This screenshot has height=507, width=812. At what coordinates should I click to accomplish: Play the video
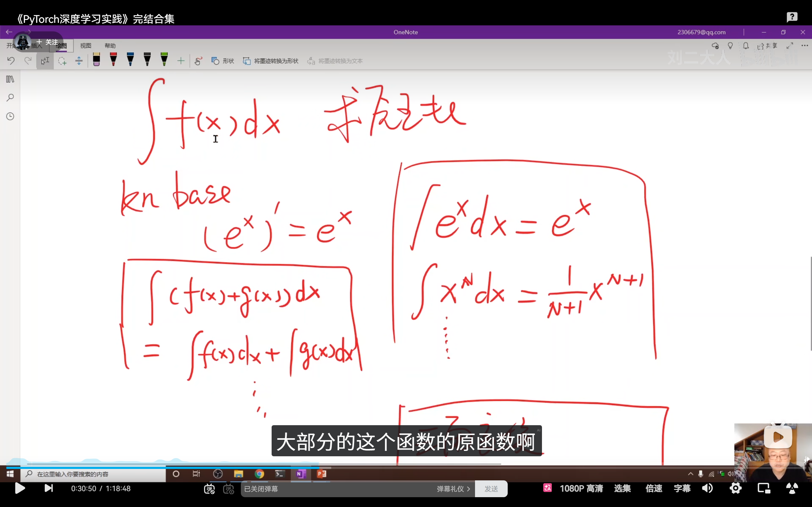(20, 488)
